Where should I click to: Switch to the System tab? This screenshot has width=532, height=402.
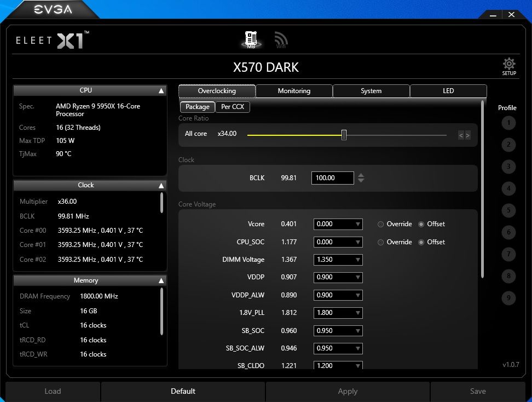pos(371,91)
